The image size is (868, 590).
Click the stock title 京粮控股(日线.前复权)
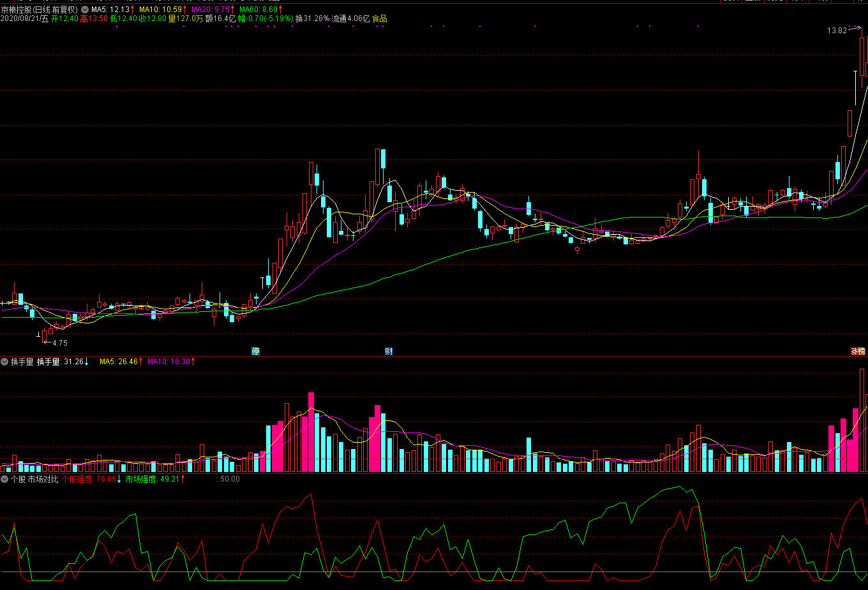40,10
